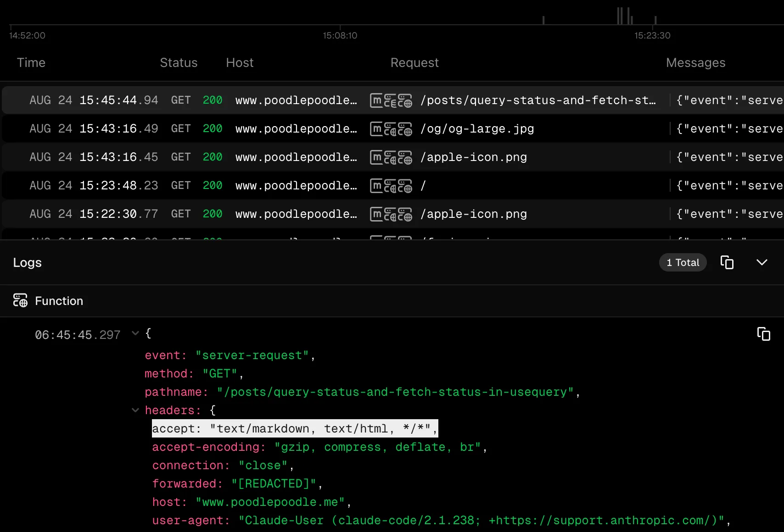Click the Time column header
Image resolution: width=784 pixels, height=532 pixels.
click(31, 63)
